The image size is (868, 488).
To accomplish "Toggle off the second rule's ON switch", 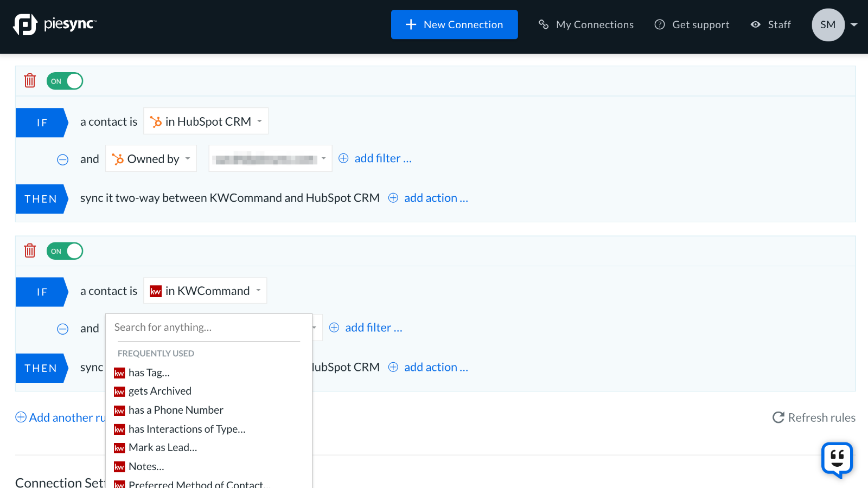I will (65, 251).
